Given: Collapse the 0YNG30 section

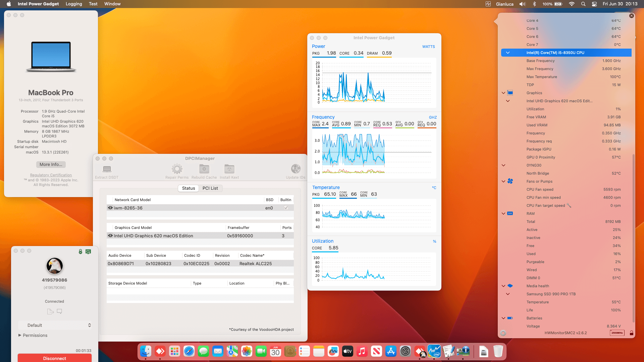Looking at the screenshot, I should [503, 165].
